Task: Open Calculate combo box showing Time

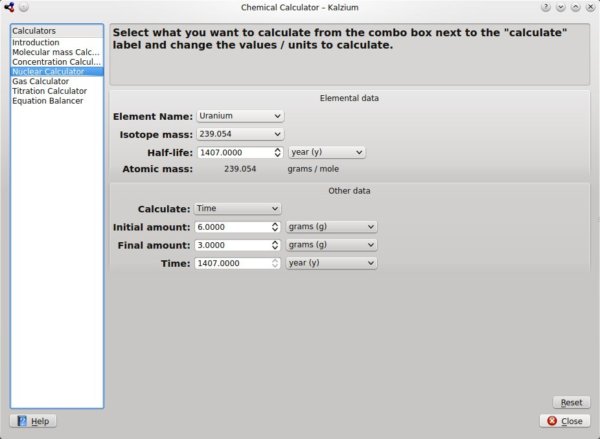Action: [x=238, y=209]
